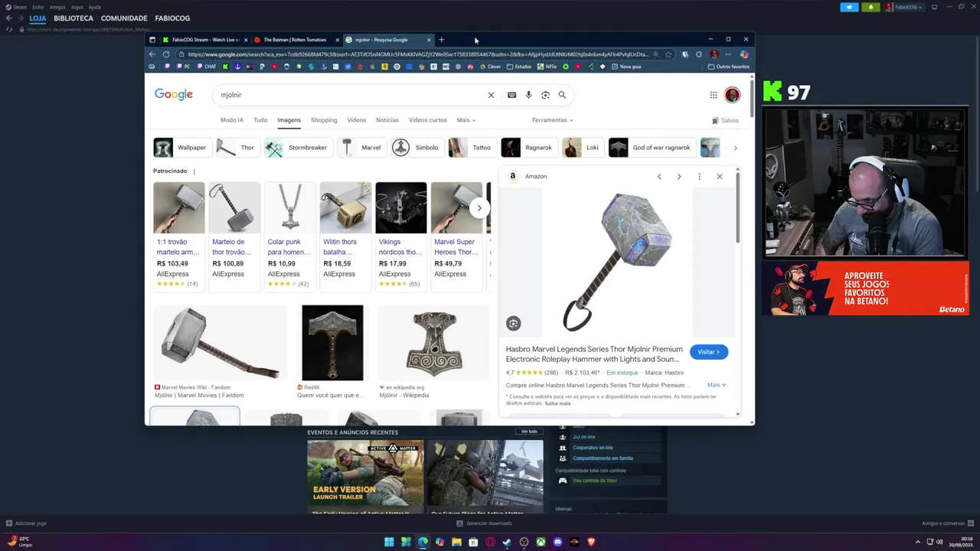
Task: Switch to the Modo IA tab
Action: [x=232, y=120]
